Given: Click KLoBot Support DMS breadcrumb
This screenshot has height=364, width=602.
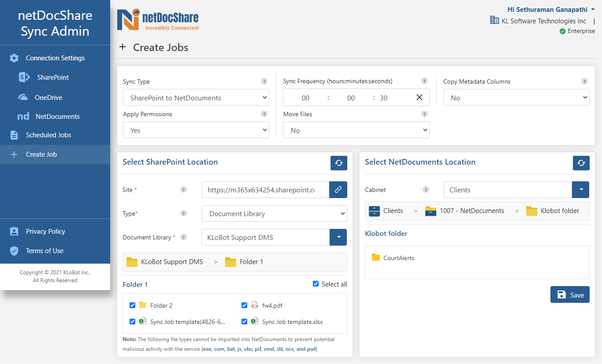Looking at the screenshot, I should 165,262.
